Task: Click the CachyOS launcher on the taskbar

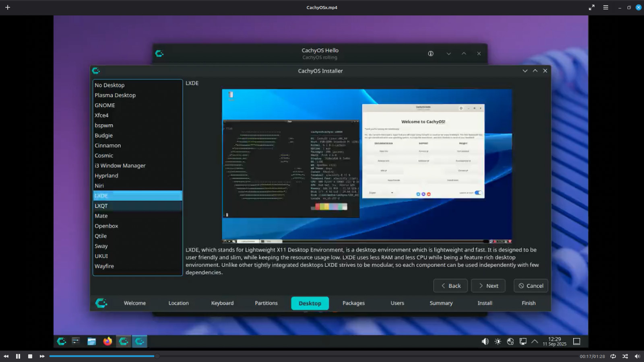Action: click(62, 341)
